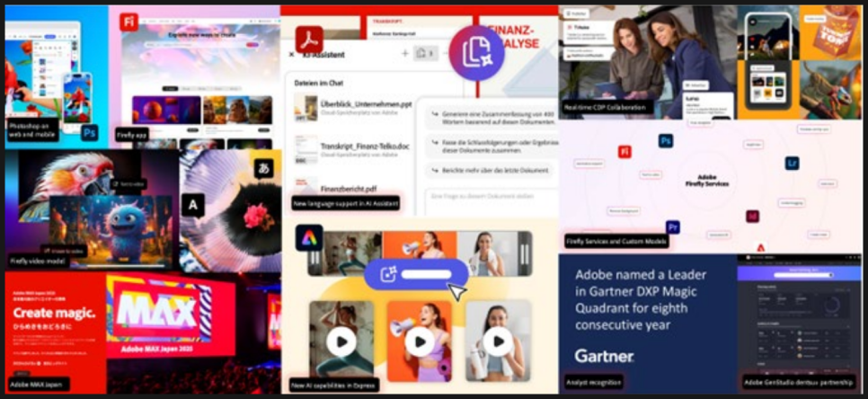Click the 'Adobe GenStudio dentsu partnership' label
868x399 pixels.
[x=799, y=382]
